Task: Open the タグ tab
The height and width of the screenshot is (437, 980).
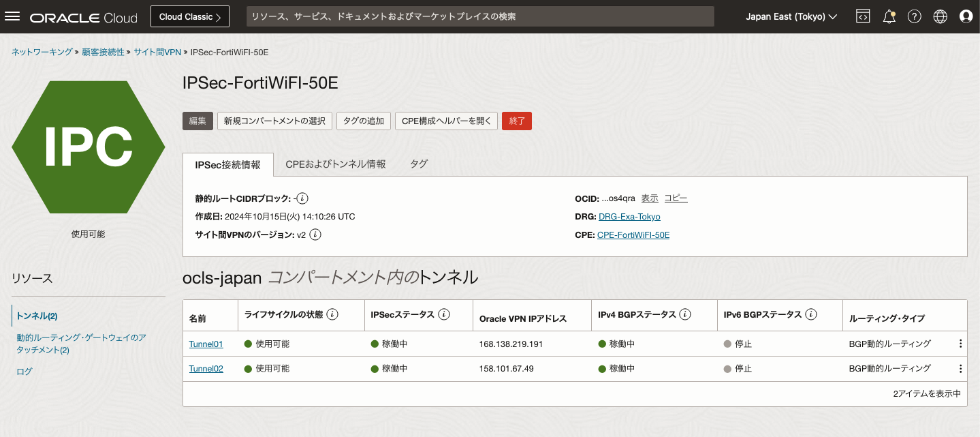Action: [x=418, y=164]
